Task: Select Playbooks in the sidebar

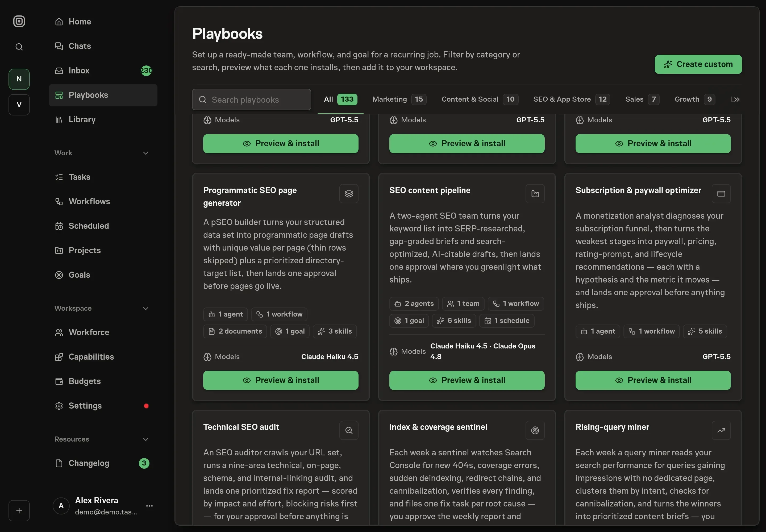Action: pyautogui.click(x=103, y=95)
